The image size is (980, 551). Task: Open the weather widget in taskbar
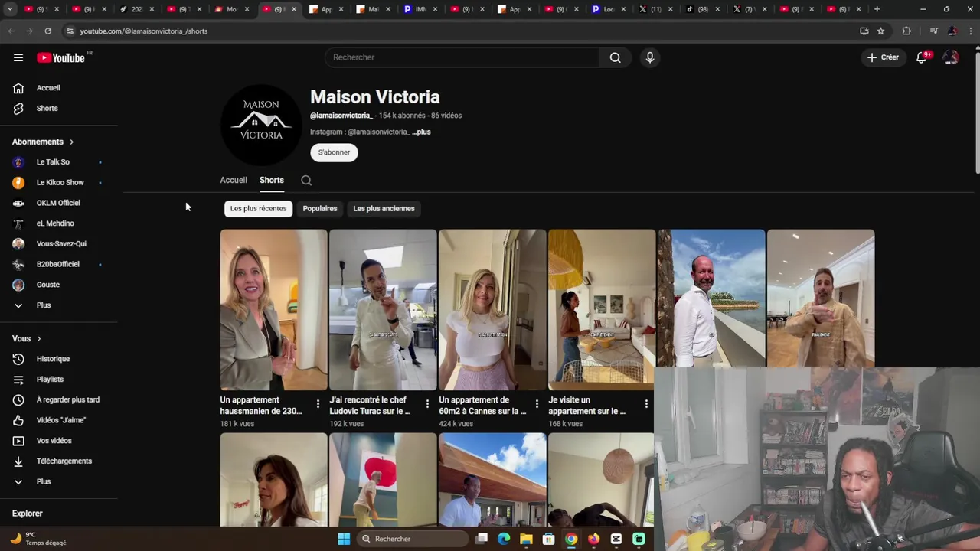point(38,539)
